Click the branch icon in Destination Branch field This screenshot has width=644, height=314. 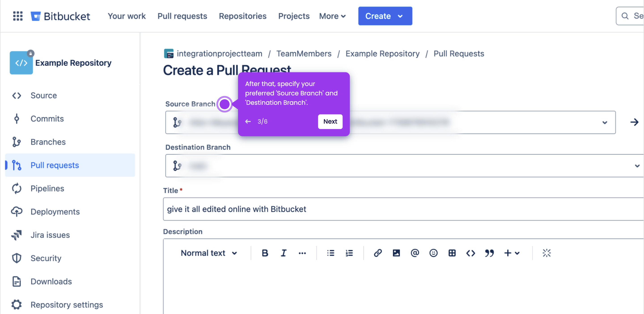[x=177, y=166]
